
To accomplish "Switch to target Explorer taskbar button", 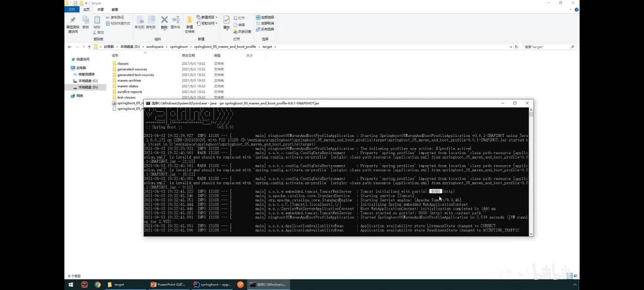I will (x=126, y=284).
